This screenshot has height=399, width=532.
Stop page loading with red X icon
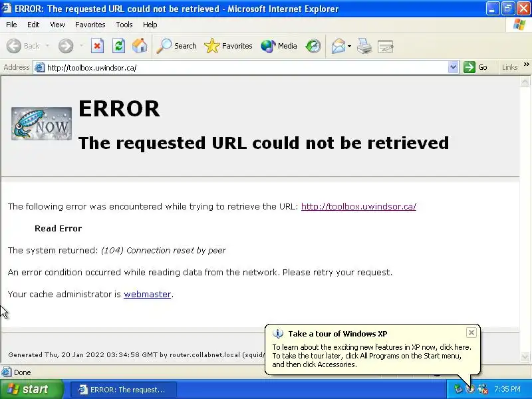coord(97,46)
